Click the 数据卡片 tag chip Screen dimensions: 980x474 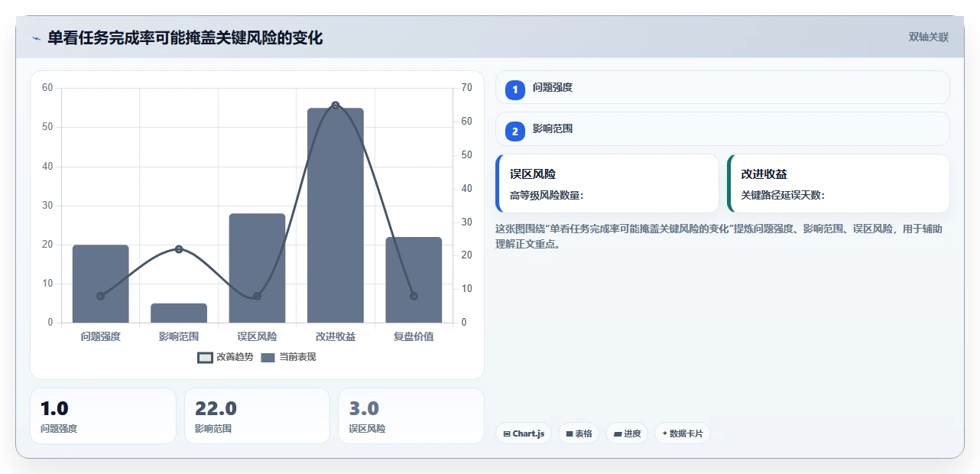pos(683,433)
